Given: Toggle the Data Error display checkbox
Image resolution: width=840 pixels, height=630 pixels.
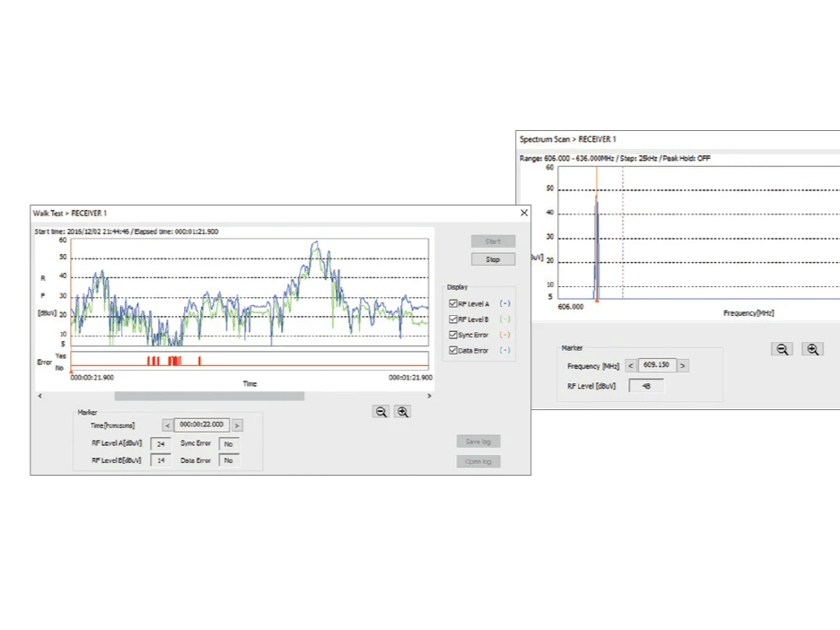Looking at the screenshot, I should 454,350.
